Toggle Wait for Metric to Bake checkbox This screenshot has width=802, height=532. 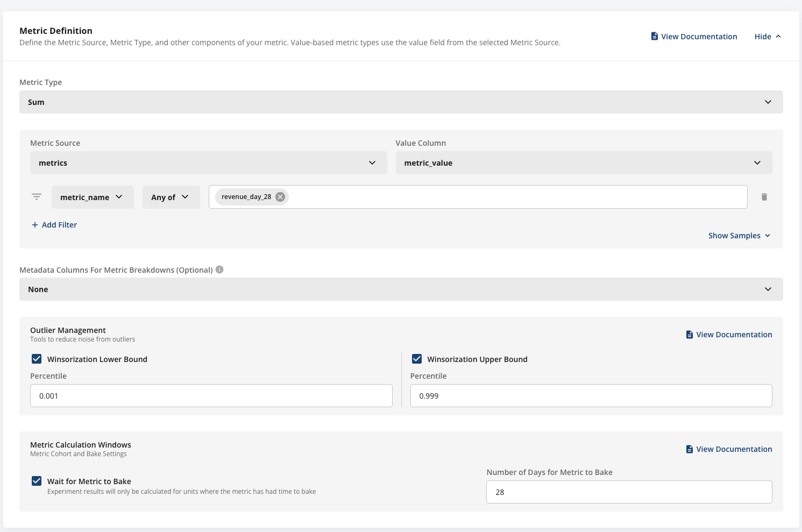(37, 481)
